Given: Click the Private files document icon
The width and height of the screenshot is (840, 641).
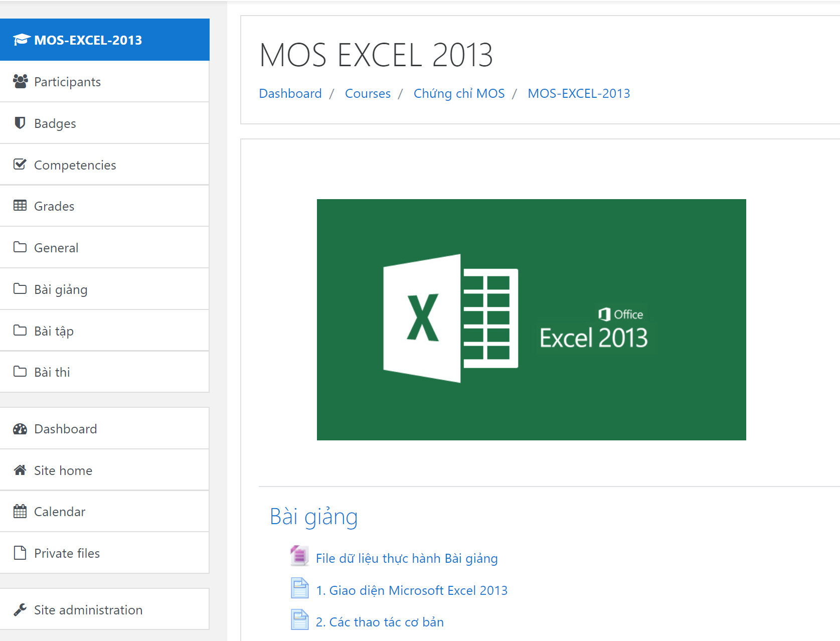Looking at the screenshot, I should [20, 553].
